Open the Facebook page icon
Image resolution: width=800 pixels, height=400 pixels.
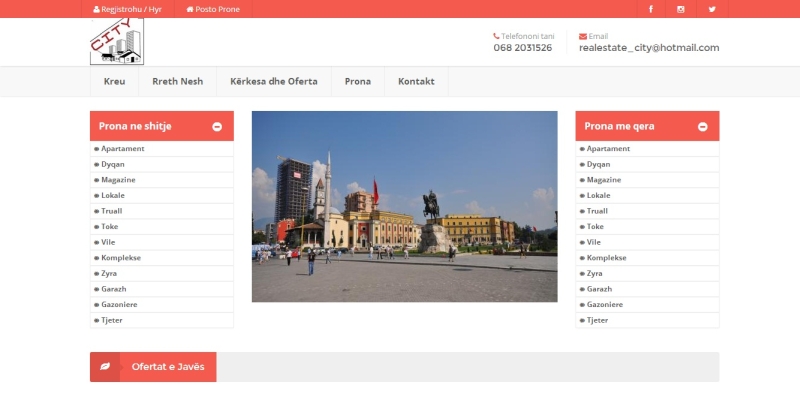point(651,9)
